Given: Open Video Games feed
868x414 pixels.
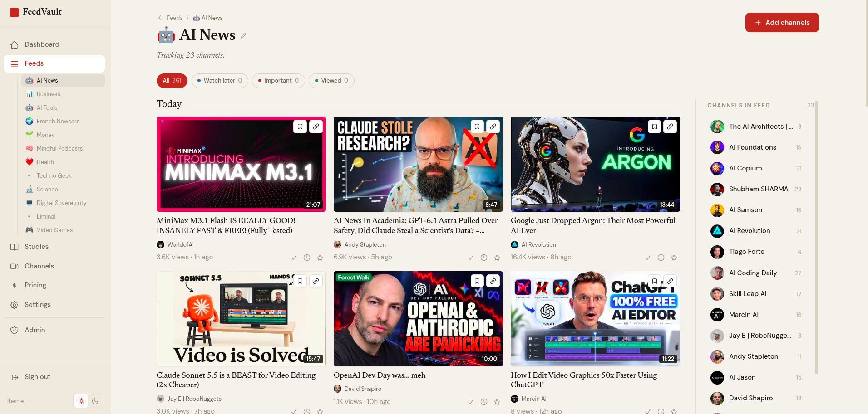Looking at the screenshot, I should pos(63,230).
